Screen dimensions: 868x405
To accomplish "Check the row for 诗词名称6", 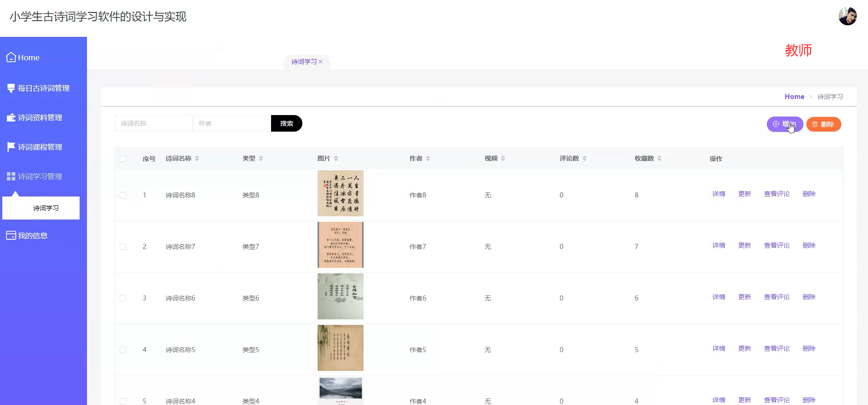I will click(x=123, y=298).
